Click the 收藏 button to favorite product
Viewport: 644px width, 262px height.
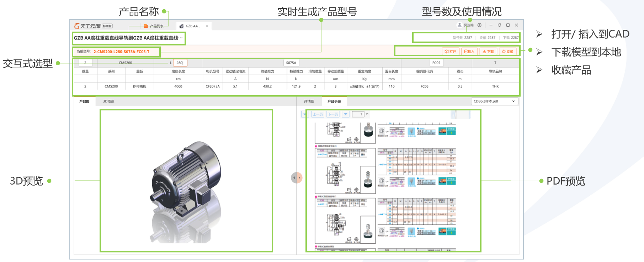click(507, 51)
